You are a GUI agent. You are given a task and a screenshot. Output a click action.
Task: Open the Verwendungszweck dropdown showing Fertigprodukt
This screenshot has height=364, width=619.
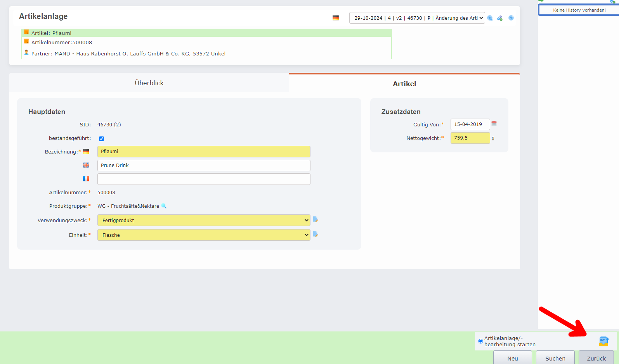[204, 220]
